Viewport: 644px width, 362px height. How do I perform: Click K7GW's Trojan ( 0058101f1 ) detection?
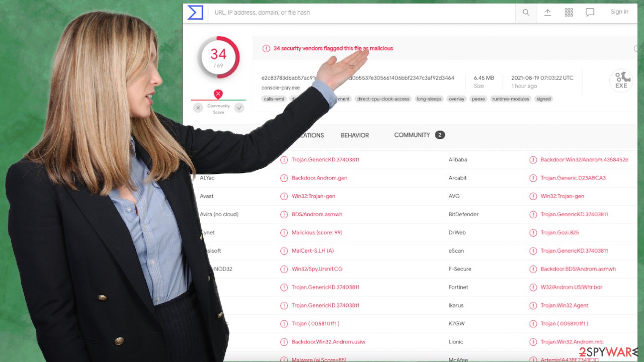(x=565, y=324)
